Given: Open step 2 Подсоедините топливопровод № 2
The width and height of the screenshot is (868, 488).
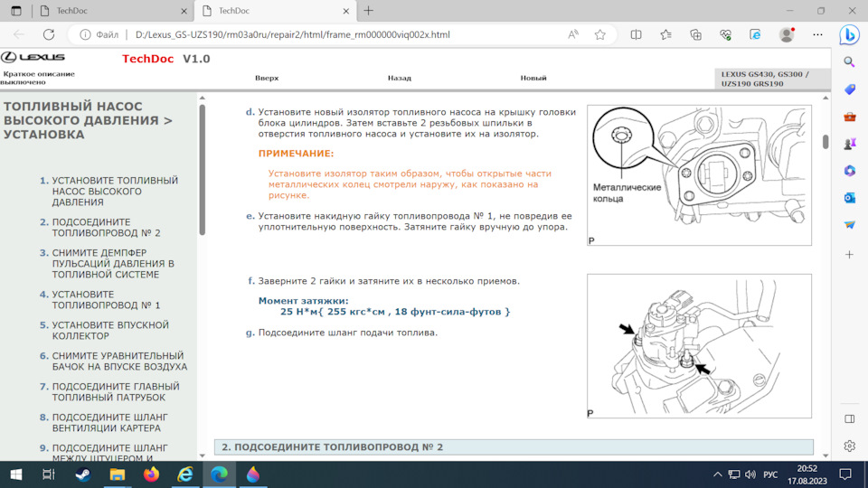Looking at the screenshot, I should [x=107, y=228].
